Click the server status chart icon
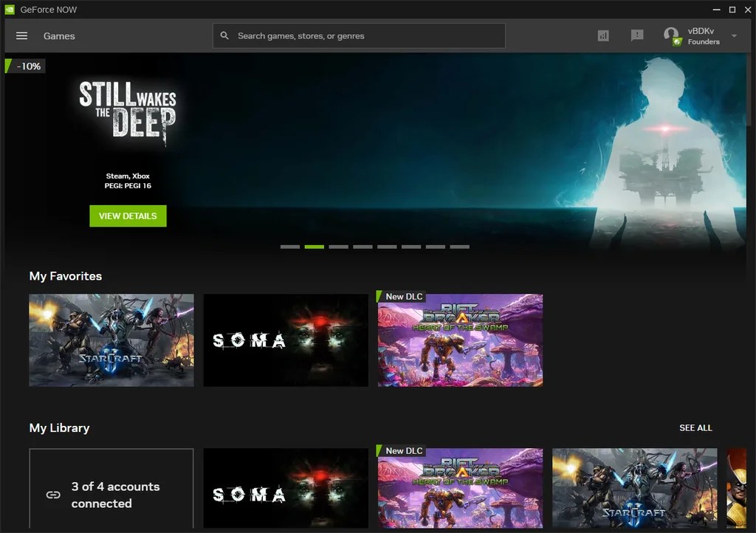The height and width of the screenshot is (533, 756). [603, 35]
